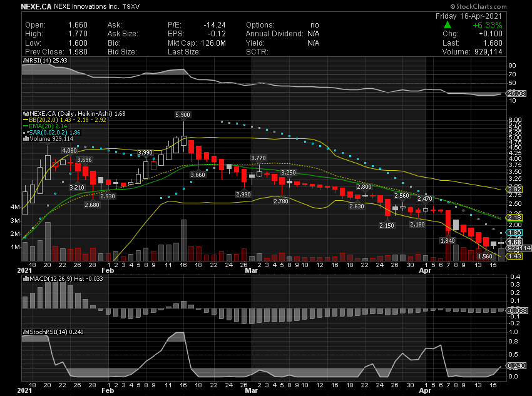532x396 pixels.
Task: Click the RSI(14) 25.93 panel label
Action: pos(48,61)
